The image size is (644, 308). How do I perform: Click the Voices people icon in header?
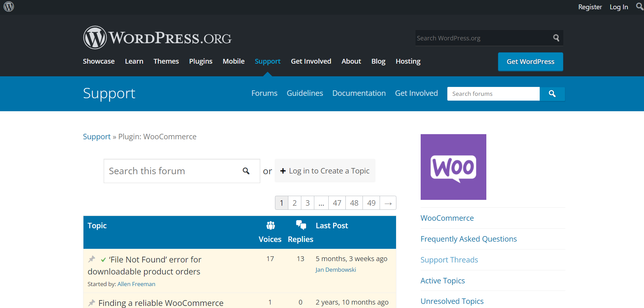pos(271,225)
